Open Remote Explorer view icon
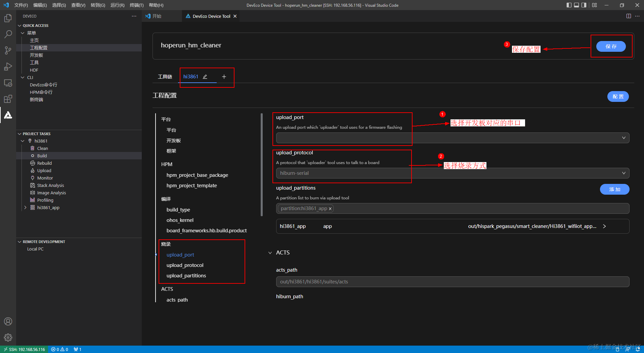Screen dimensions: 644x353 [x=8, y=83]
